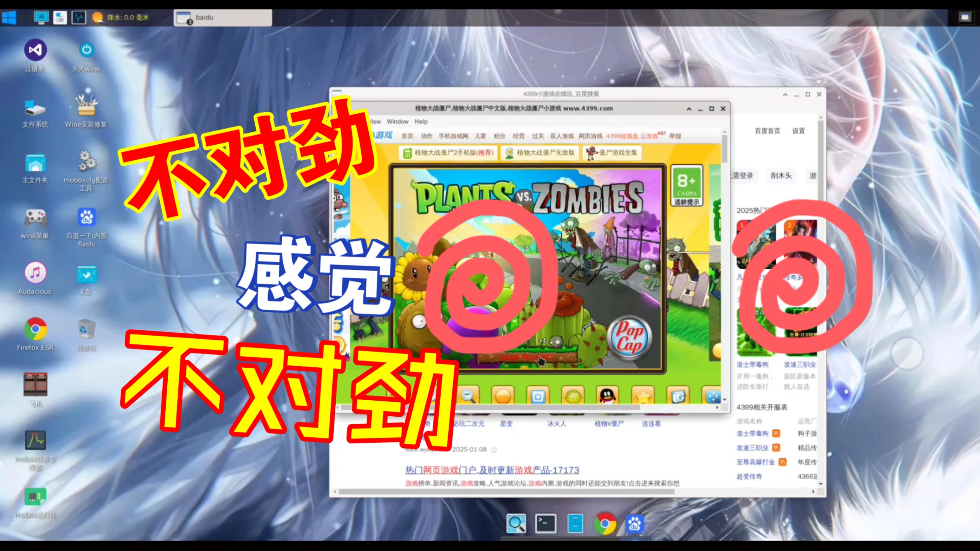Select the 双人游戏 navigation tab
980x551 pixels.
pos(562,136)
